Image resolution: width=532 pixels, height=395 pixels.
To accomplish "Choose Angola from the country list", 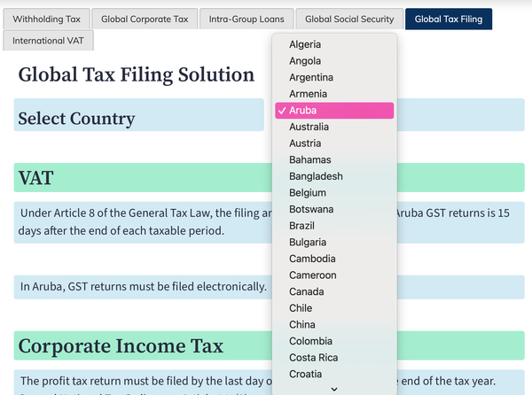I will point(334,61).
